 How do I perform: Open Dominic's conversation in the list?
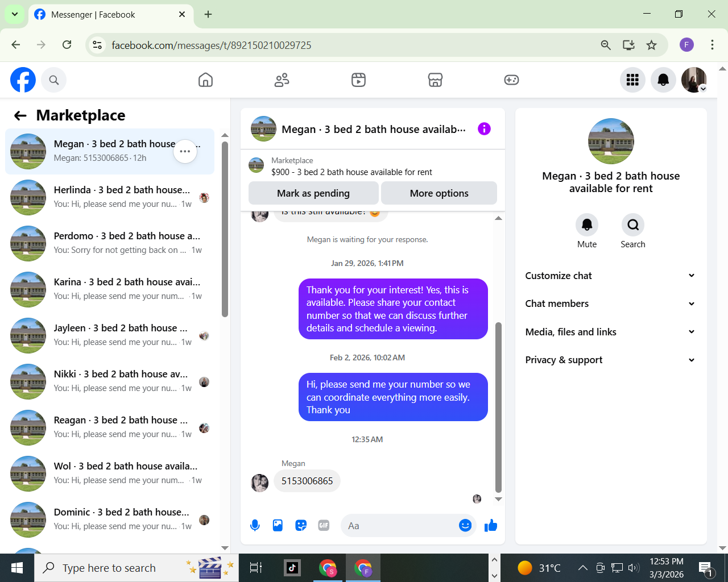point(110,519)
